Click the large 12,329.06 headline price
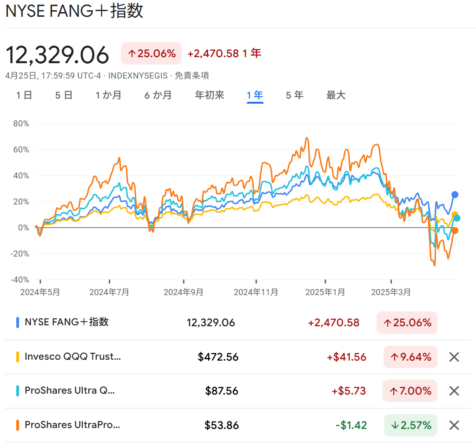The height and width of the screenshot is (448, 476). click(x=57, y=55)
